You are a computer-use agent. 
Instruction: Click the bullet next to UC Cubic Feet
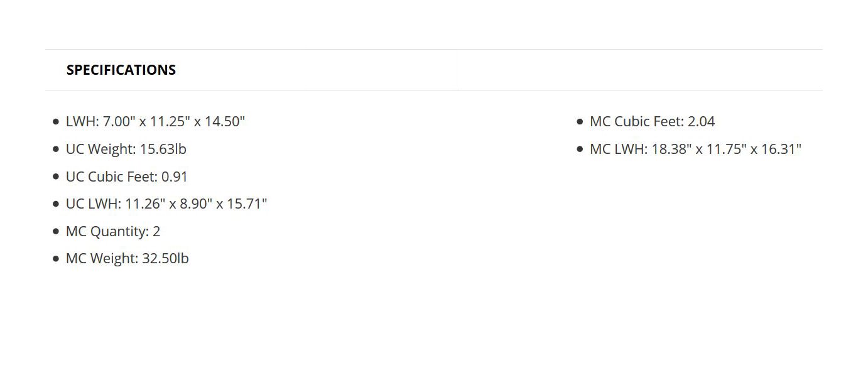point(56,177)
